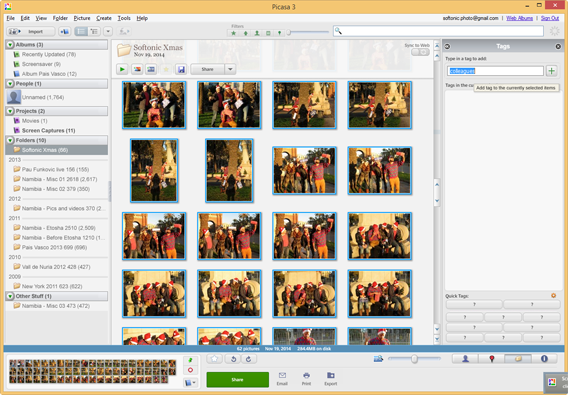Rotate photos clockwise
The image size is (568, 395).
coord(248,359)
